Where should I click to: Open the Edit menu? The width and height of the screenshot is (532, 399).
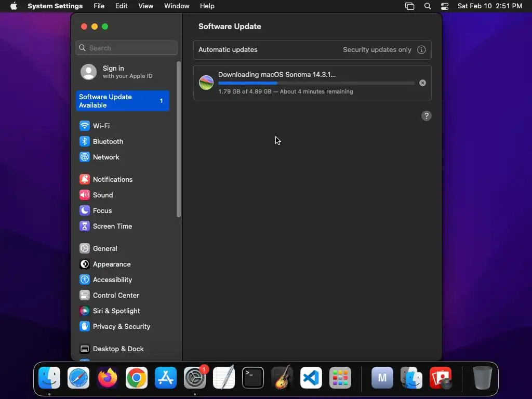tap(121, 6)
